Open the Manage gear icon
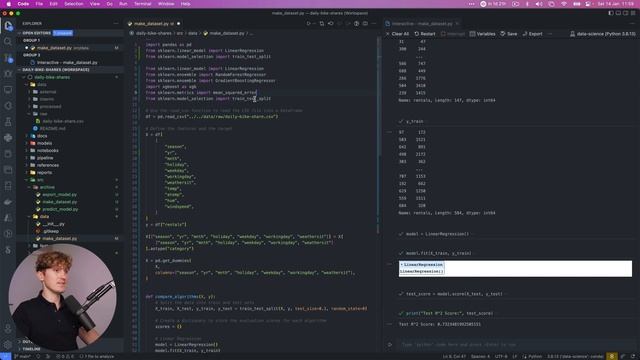The width and height of the screenshot is (640, 360). [8, 344]
